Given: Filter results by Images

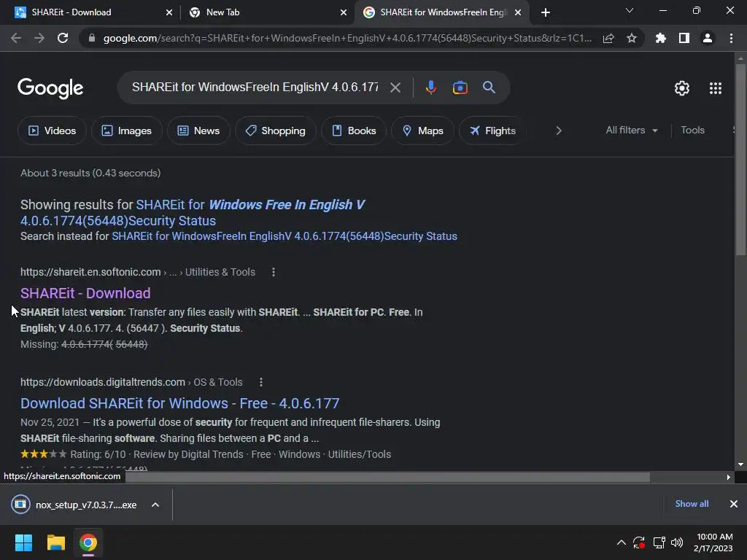Looking at the screenshot, I should (127, 131).
